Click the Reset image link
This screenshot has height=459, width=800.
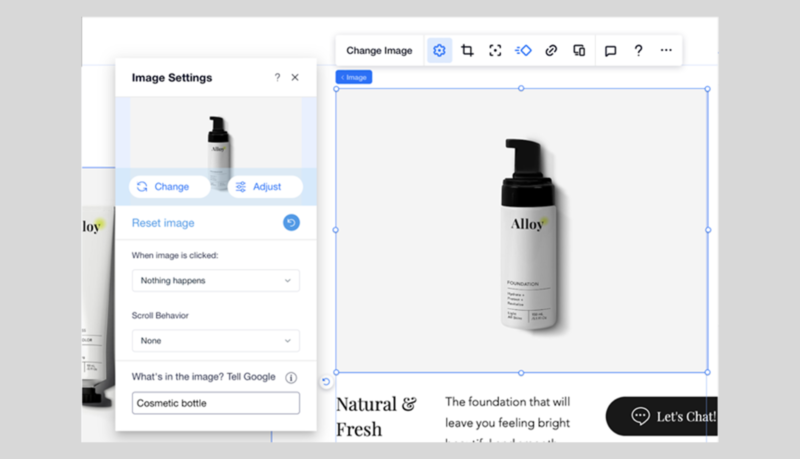[163, 223]
